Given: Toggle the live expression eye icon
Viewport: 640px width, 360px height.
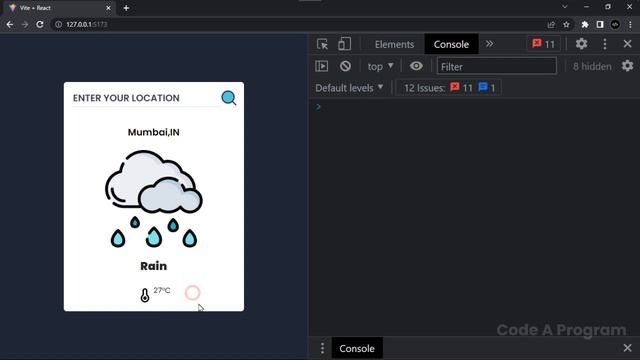Looking at the screenshot, I should (416, 66).
